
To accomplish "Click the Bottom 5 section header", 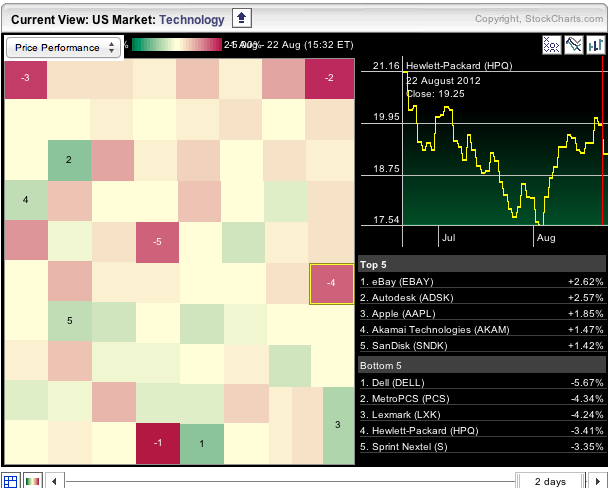I will [x=482, y=366].
